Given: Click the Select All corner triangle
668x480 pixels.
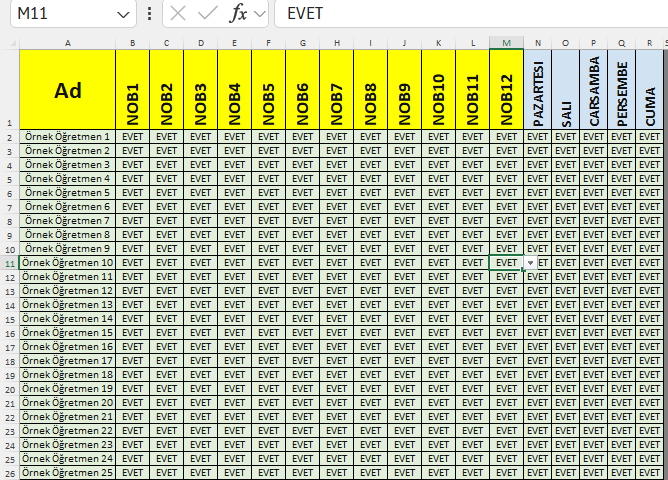Looking at the screenshot, I should coord(13,43).
